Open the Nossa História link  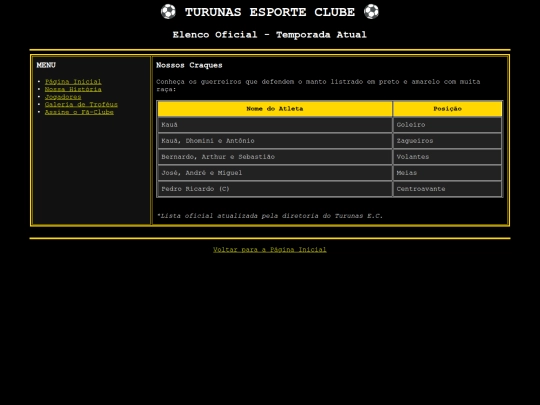point(73,89)
